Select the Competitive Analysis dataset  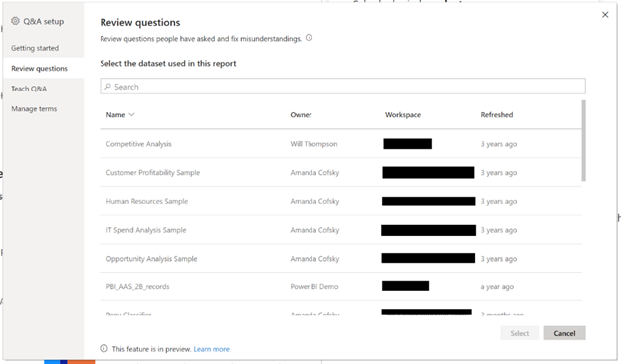pyautogui.click(x=340, y=143)
